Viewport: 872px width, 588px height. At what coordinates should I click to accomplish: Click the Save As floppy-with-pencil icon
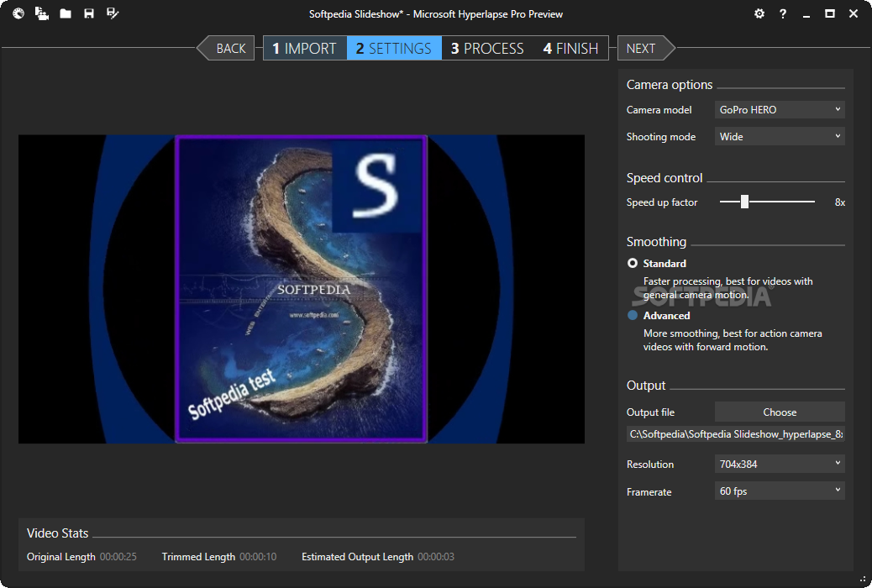click(x=113, y=13)
